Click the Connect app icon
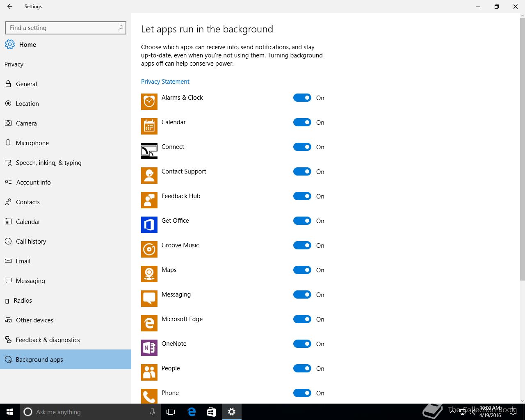Screen dimensions: 525x420 click(149, 151)
